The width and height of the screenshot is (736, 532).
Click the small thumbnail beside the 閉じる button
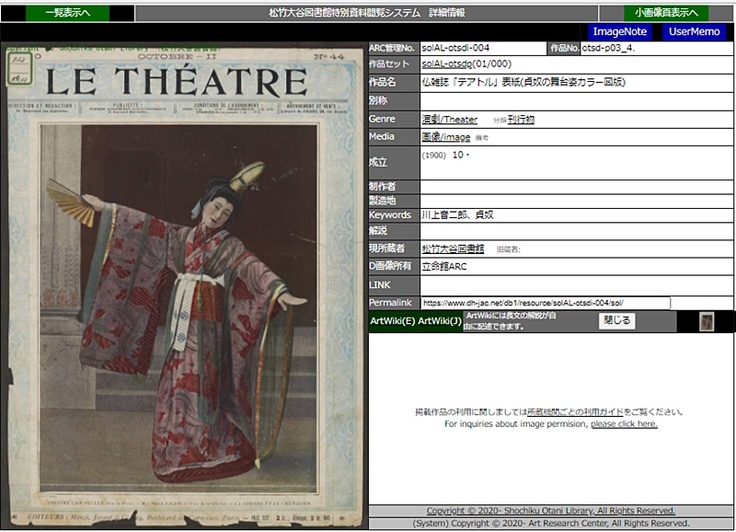(x=706, y=321)
